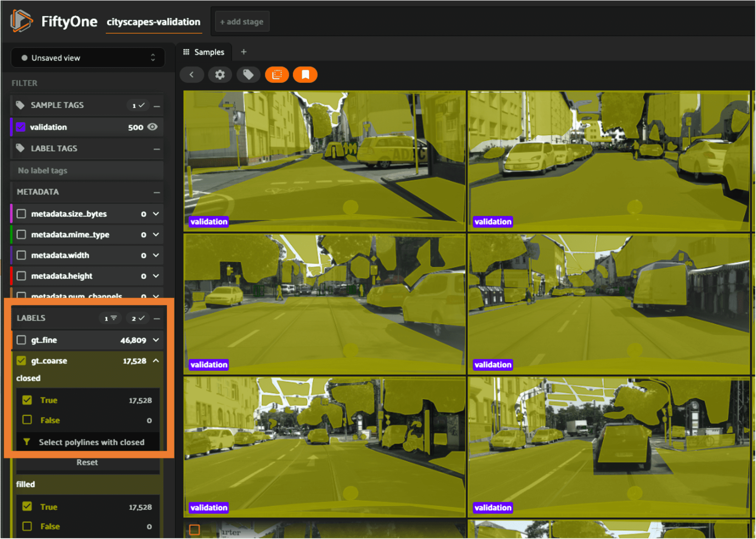Uncheck the gt_coarse label checkbox

[22, 361]
